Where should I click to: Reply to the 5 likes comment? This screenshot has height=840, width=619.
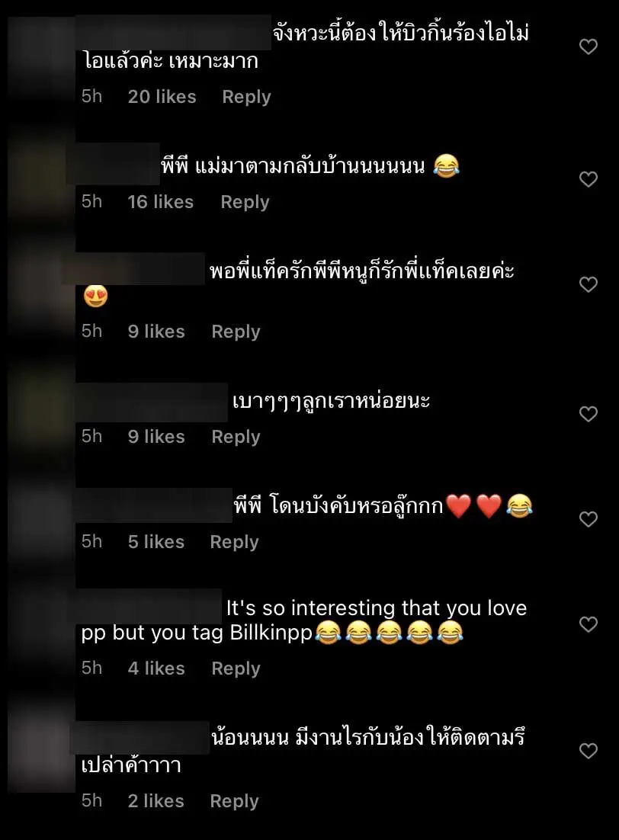234,542
